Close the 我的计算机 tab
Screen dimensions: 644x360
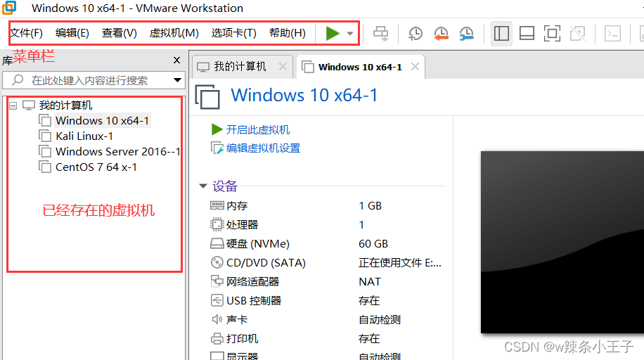(283, 66)
